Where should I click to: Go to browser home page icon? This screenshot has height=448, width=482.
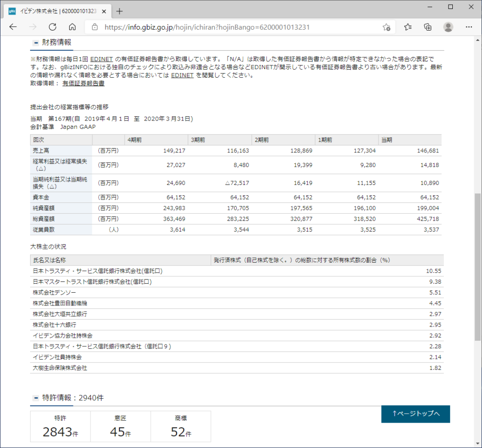click(72, 27)
